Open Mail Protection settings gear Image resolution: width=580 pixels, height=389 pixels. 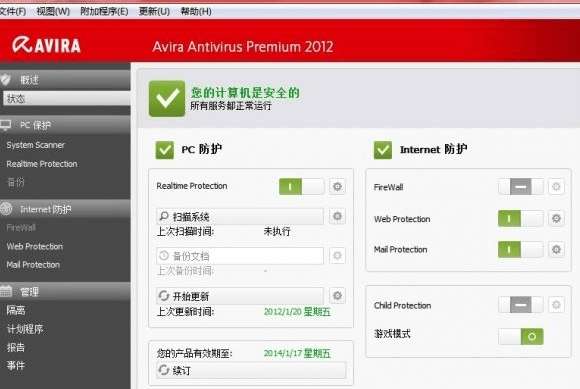coord(556,250)
